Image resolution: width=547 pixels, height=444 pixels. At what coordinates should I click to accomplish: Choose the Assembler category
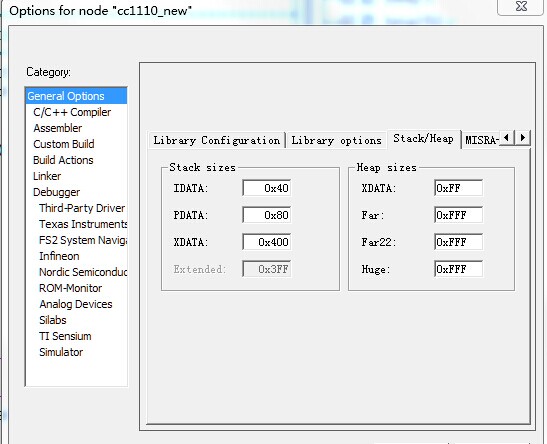58,128
